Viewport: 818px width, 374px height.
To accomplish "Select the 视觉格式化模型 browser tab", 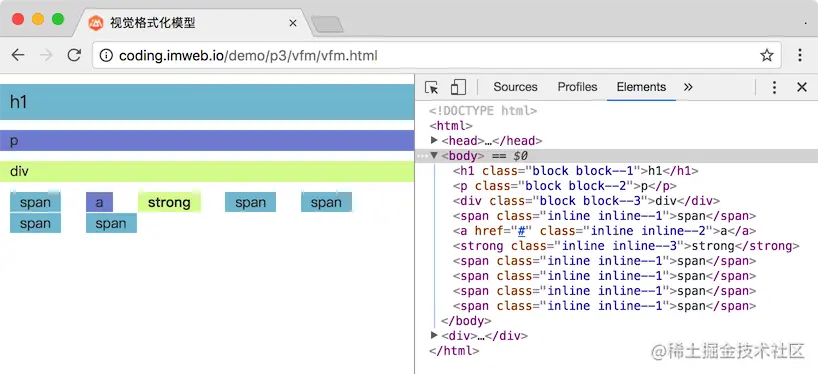I will tap(193, 23).
